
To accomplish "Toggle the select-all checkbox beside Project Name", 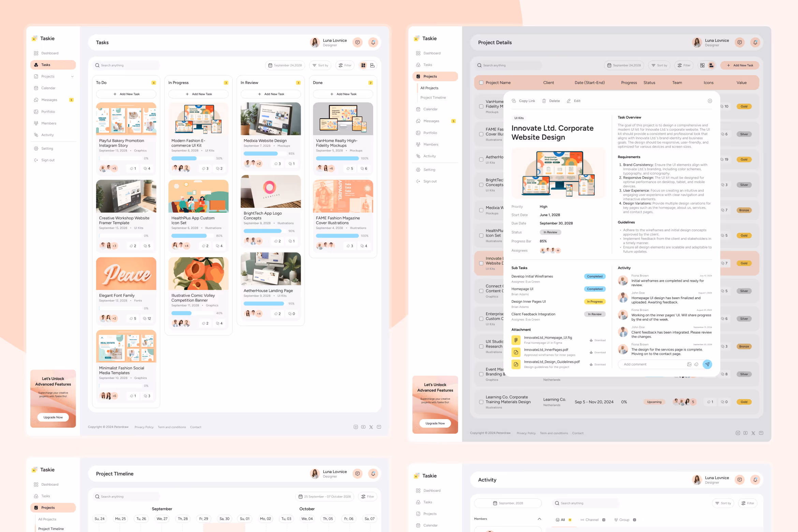I will click(x=481, y=83).
